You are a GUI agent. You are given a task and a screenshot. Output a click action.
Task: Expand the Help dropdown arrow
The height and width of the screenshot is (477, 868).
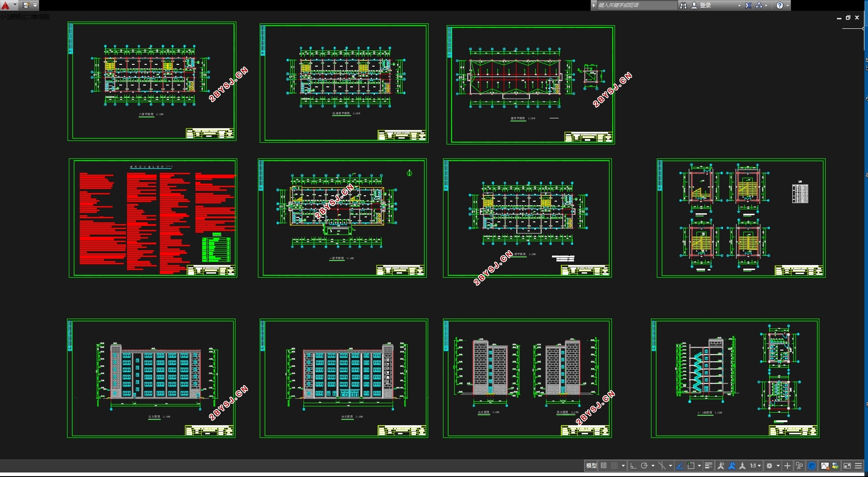pyautogui.click(x=787, y=5)
